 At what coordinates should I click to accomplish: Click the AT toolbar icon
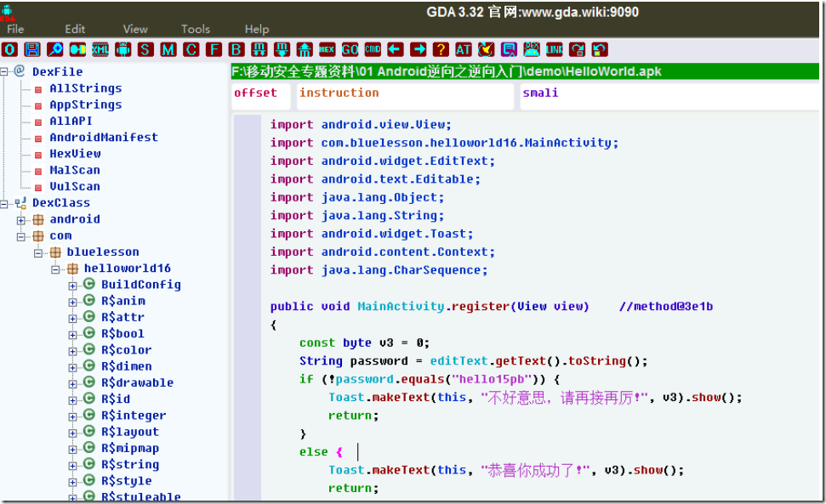pos(463,49)
